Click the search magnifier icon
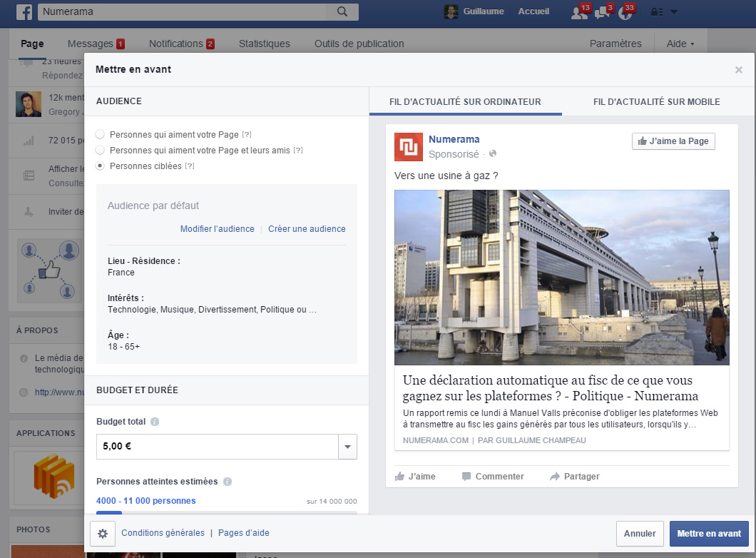 (x=342, y=11)
